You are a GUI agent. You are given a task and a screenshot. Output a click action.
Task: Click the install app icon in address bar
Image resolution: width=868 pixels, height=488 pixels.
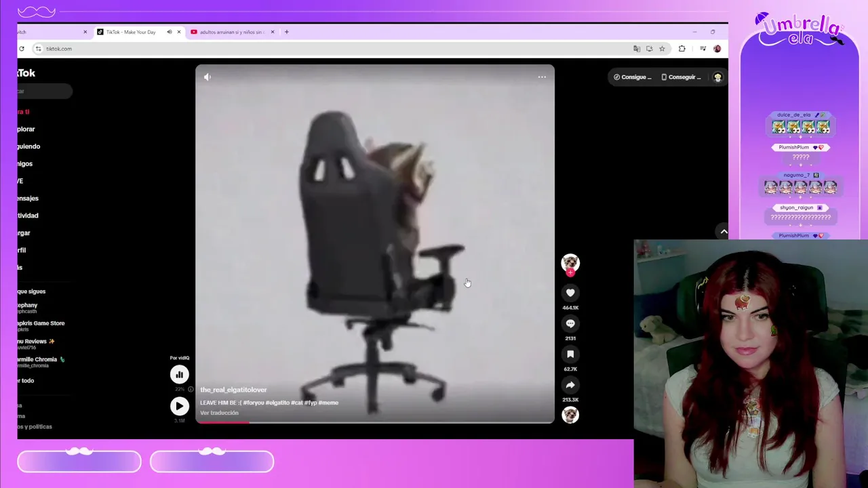[x=649, y=49]
